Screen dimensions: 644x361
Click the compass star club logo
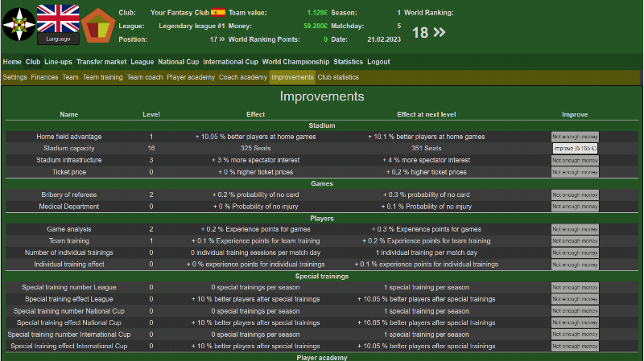pos(17,24)
